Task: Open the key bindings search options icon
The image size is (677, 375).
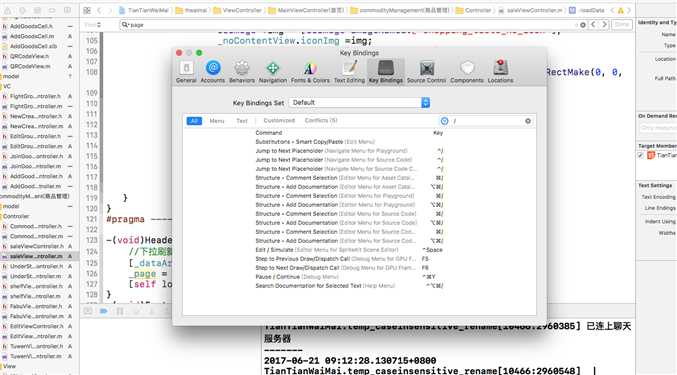Action: pos(444,121)
